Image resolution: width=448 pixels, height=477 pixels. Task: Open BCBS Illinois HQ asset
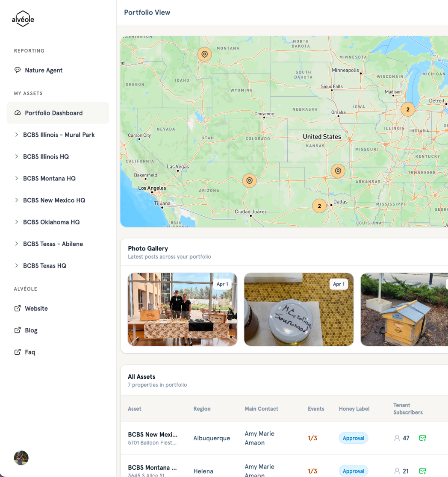46,157
